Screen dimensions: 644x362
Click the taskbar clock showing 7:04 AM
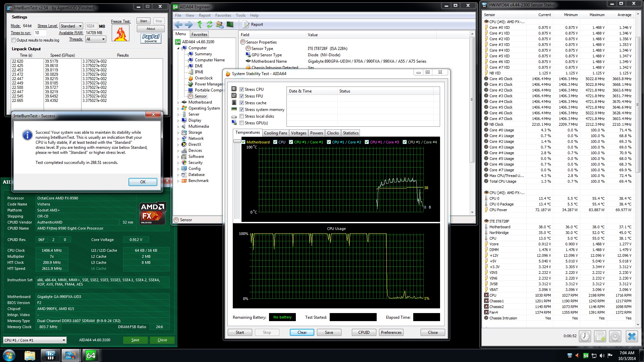coord(627,355)
